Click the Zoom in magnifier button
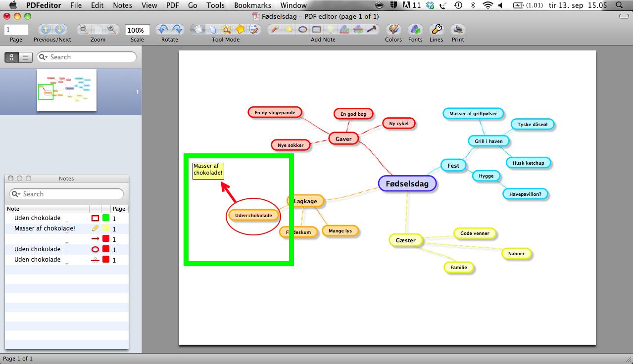Image resolution: width=633 pixels, height=364 pixels. pos(112,30)
